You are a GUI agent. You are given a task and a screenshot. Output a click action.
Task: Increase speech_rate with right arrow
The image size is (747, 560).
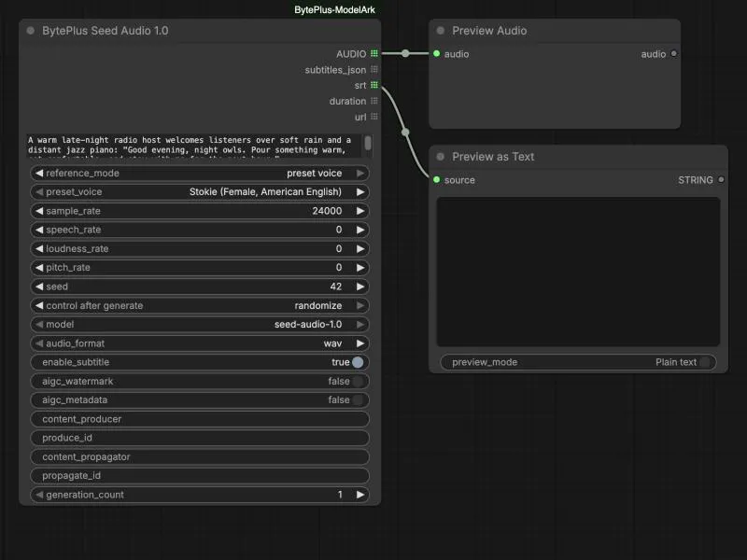360,230
